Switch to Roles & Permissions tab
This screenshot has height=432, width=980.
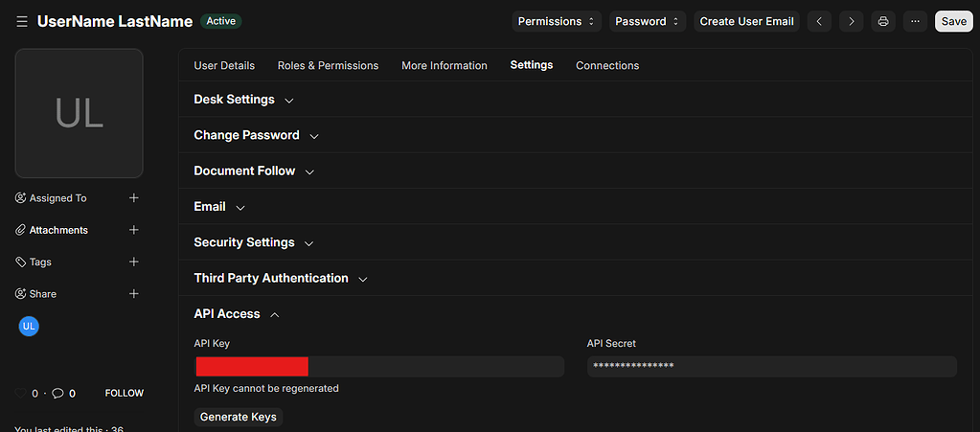(328, 65)
